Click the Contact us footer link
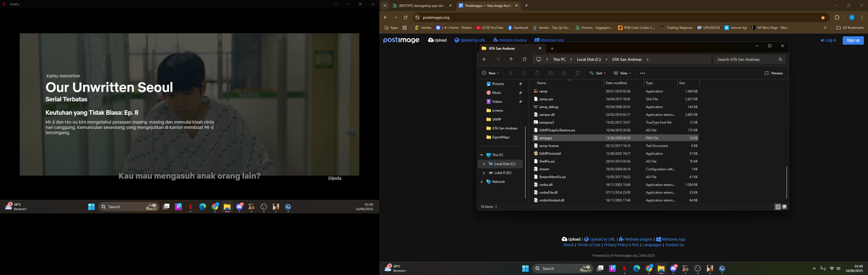The image size is (868, 275). [x=674, y=244]
